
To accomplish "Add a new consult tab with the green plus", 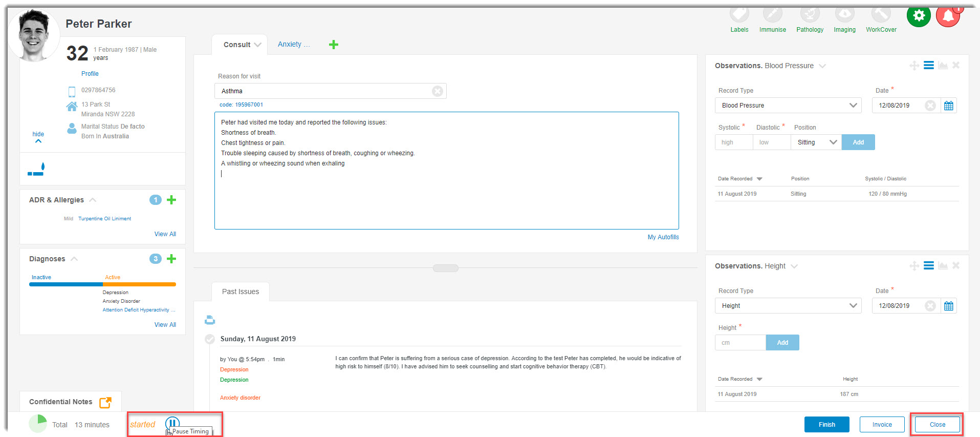I will pyautogui.click(x=334, y=45).
